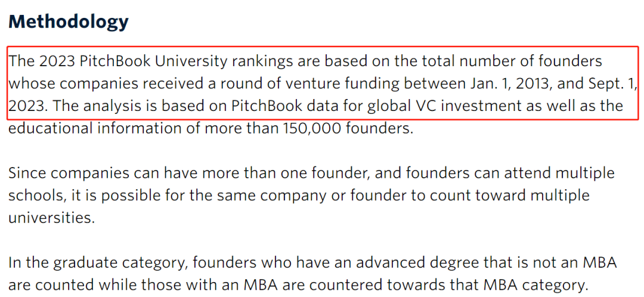Click the words "not an MBA"
The width and height of the screenshot is (644, 297).
(x=583, y=263)
